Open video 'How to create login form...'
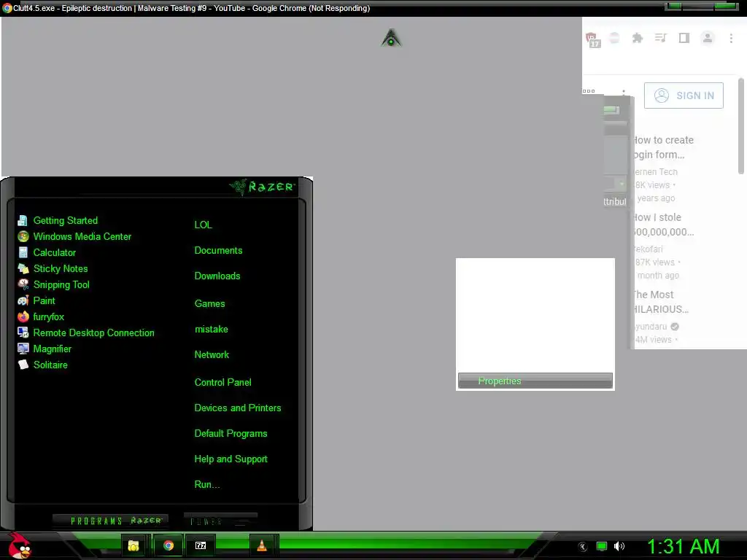The height and width of the screenshot is (560, 747). tap(663, 147)
